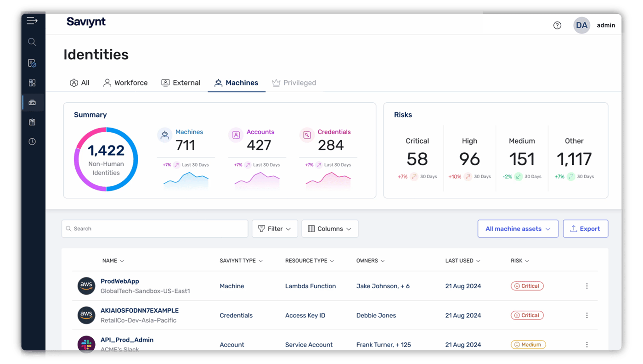Open All machine assets dropdown
This screenshot has height=364, width=643.
(518, 229)
